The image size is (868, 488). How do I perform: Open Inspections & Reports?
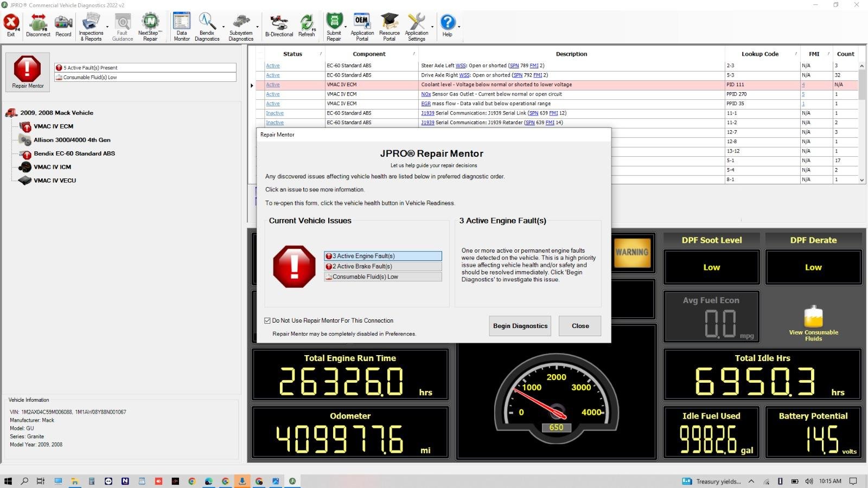pyautogui.click(x=91, y=27)
